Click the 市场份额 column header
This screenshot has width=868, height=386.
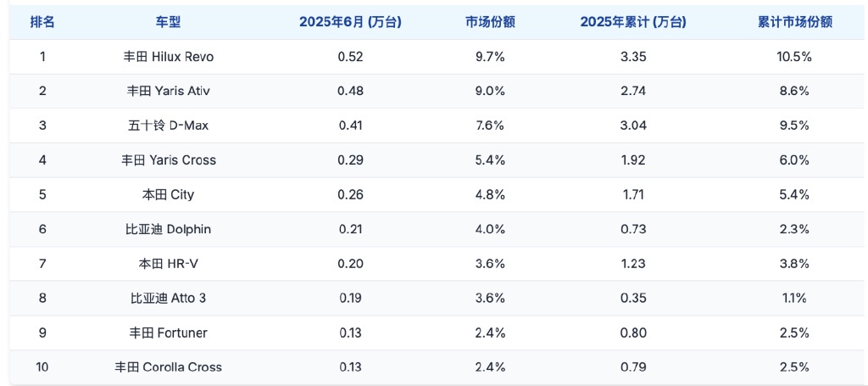point(488,23)
